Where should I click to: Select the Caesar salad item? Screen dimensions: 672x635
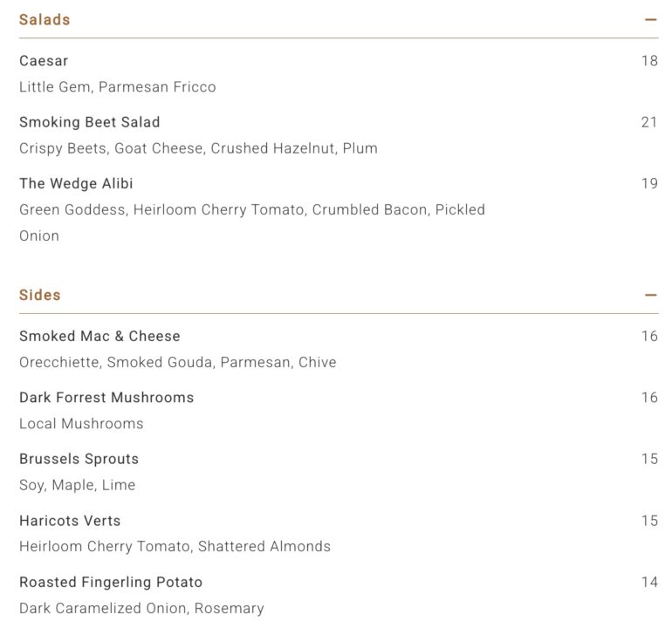[x=44, y=61]
